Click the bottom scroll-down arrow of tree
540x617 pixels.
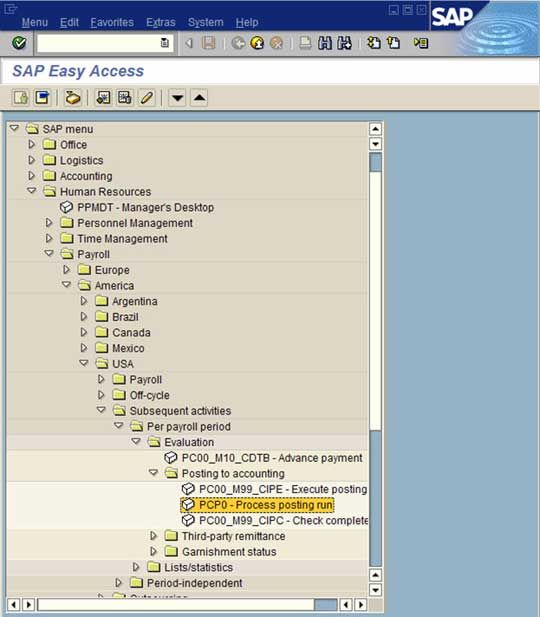pyautogui.click(x=375, y=590)
